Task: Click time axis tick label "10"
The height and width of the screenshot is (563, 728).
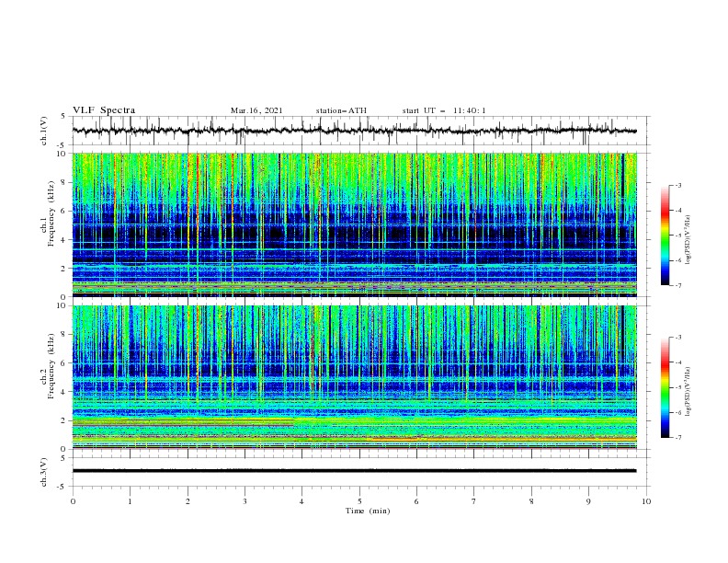Action: (x=646, y=501)
